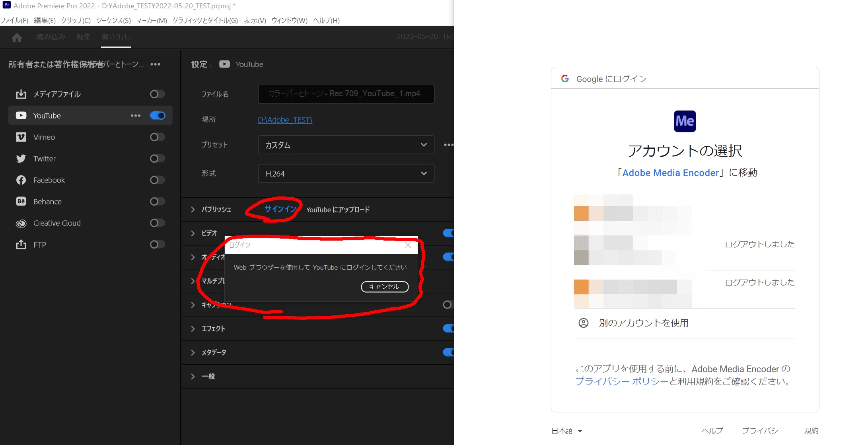Open the Format dropdown showing H.264
Screen dimensions: 868x445
[346, 173]
